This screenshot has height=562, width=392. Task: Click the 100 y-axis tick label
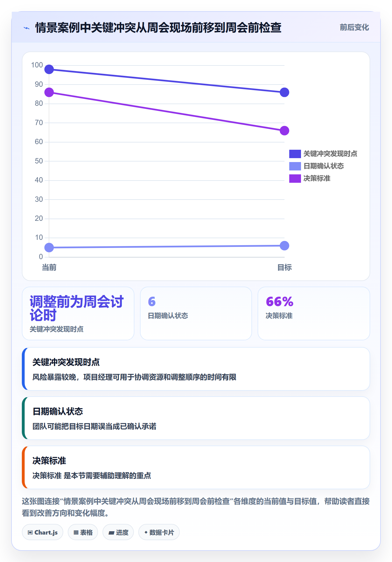click(37, 65)
